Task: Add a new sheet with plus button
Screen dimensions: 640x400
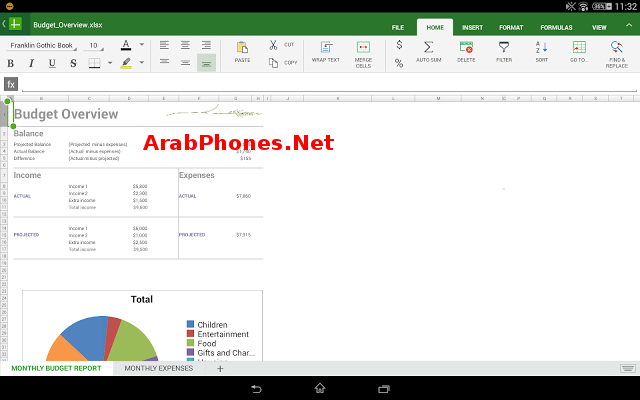Action: pyautogui.click(x=220, y=369)
